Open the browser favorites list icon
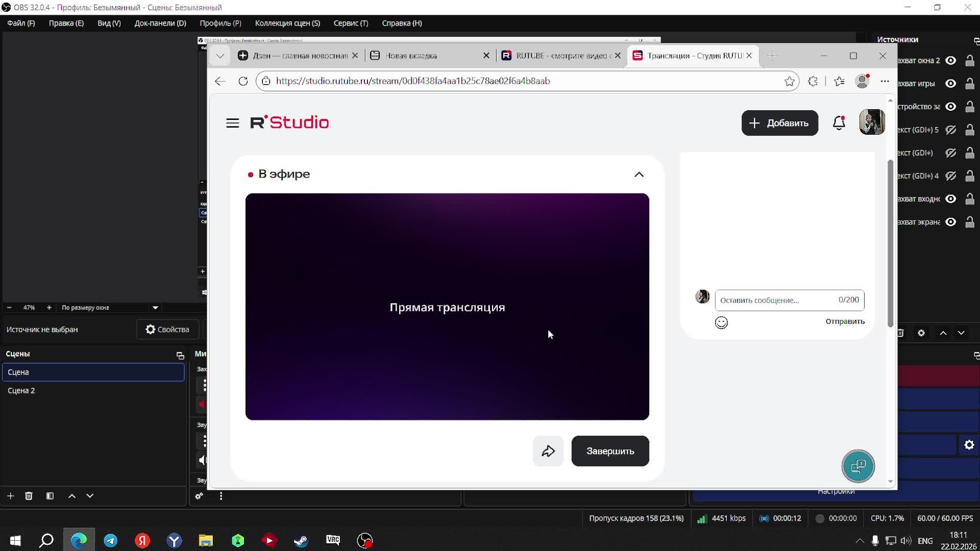This screenshot has width=980, height=551. coord(839,81)
